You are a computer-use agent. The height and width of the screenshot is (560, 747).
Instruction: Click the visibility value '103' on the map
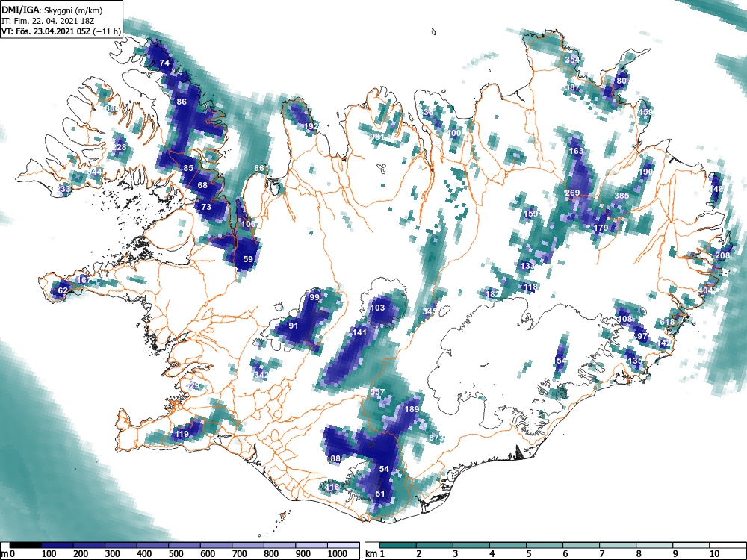pos(377,308)
